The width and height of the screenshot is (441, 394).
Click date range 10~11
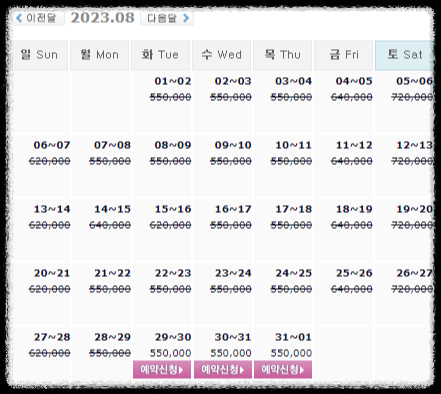294,145
